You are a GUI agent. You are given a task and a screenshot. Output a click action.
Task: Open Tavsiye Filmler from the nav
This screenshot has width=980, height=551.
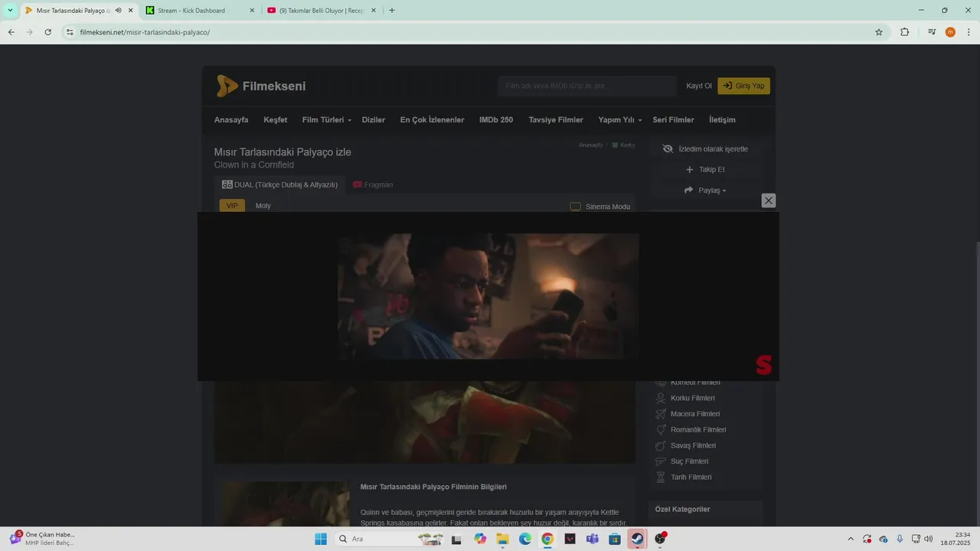click(556, 120)
